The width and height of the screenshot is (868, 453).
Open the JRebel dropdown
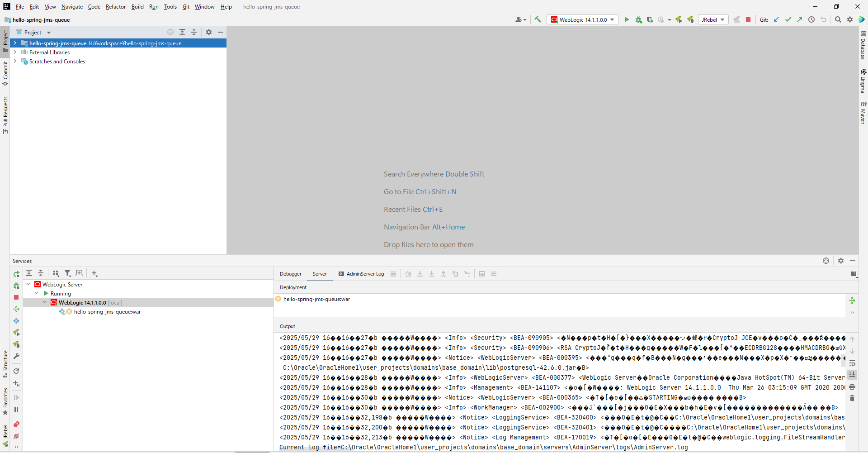click(713, 19)
